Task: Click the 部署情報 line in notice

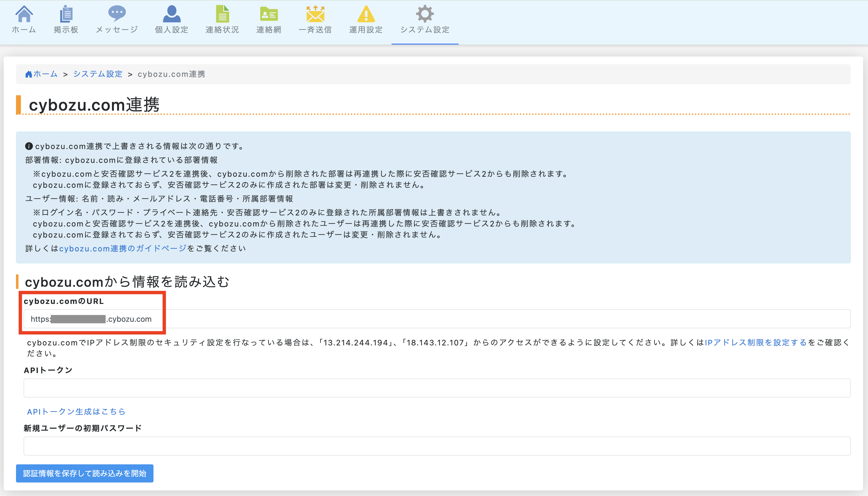Action: pos(121,160)
